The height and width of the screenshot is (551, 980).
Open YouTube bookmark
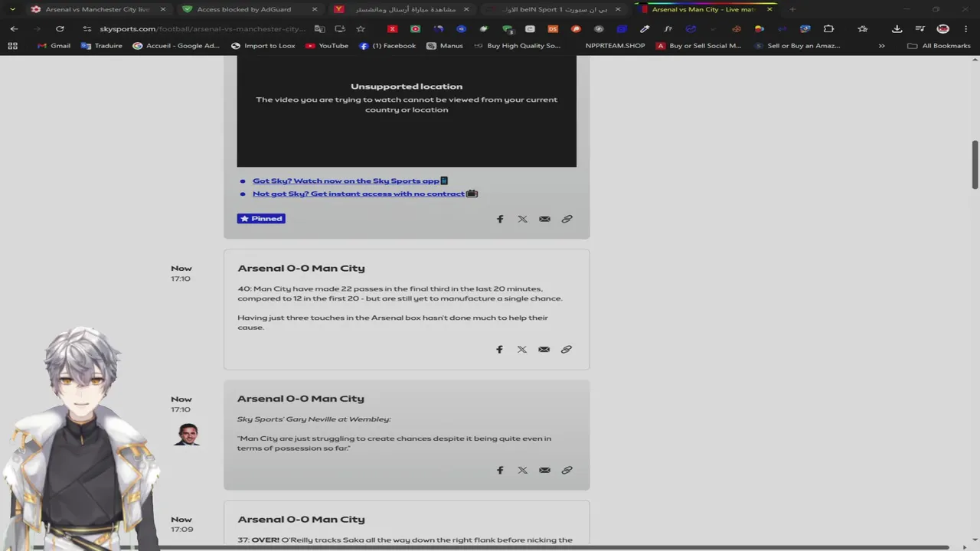click(x=326, y=46)
